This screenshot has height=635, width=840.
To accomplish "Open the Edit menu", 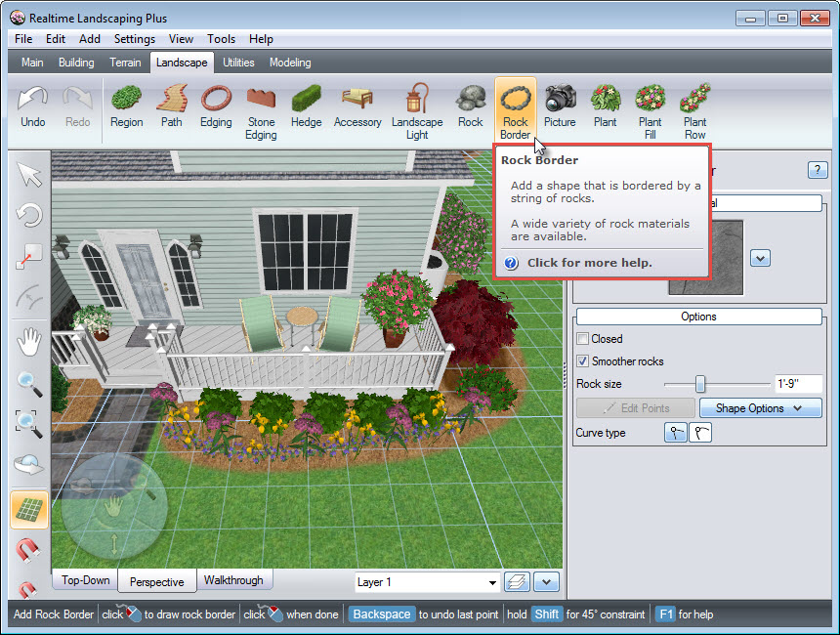I will 56,39.
